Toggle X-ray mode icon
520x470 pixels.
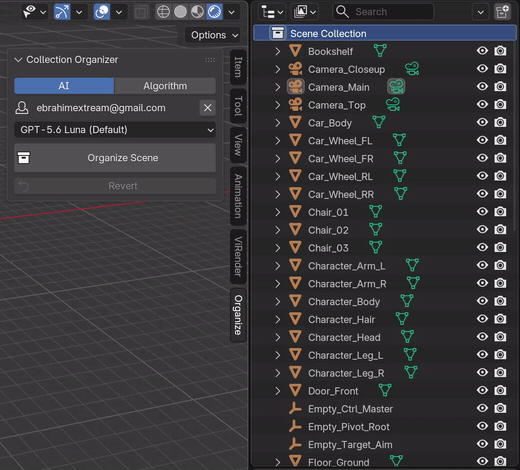(x=141, y=12)
